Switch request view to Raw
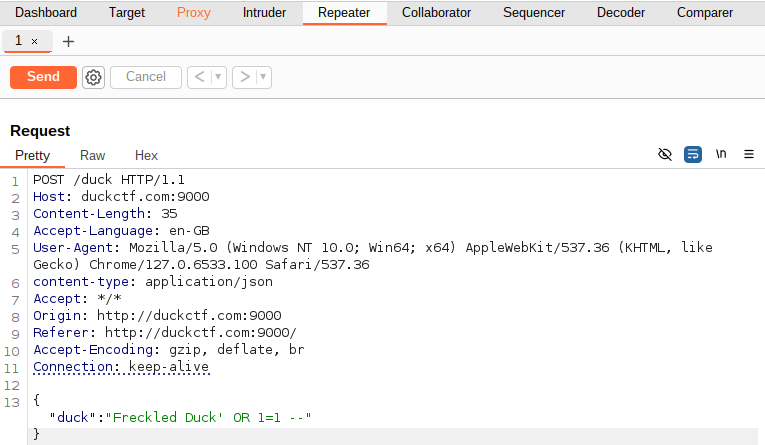The width and height of the screenshot is (765, 445). 93,156
